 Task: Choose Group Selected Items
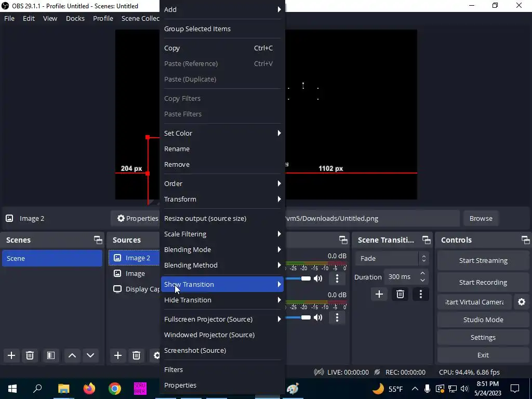tap(222, 29)
